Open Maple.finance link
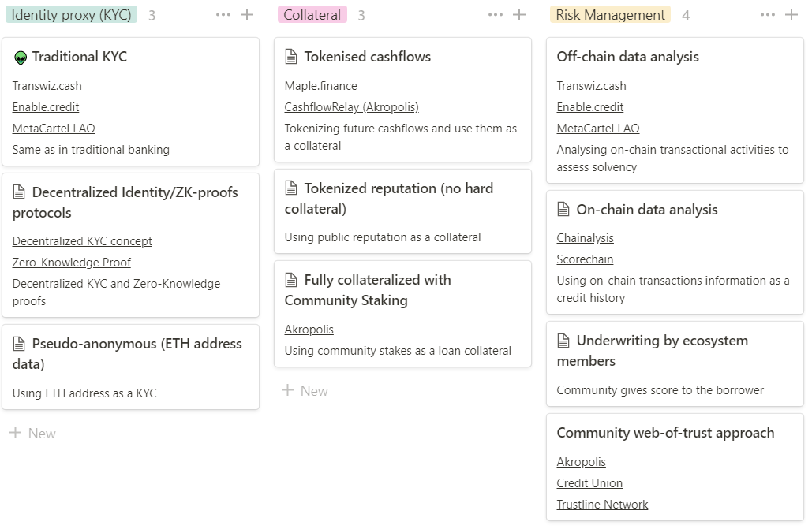This screenshot has width=812, height=529. pyautogui.click(x=320, y=86)
